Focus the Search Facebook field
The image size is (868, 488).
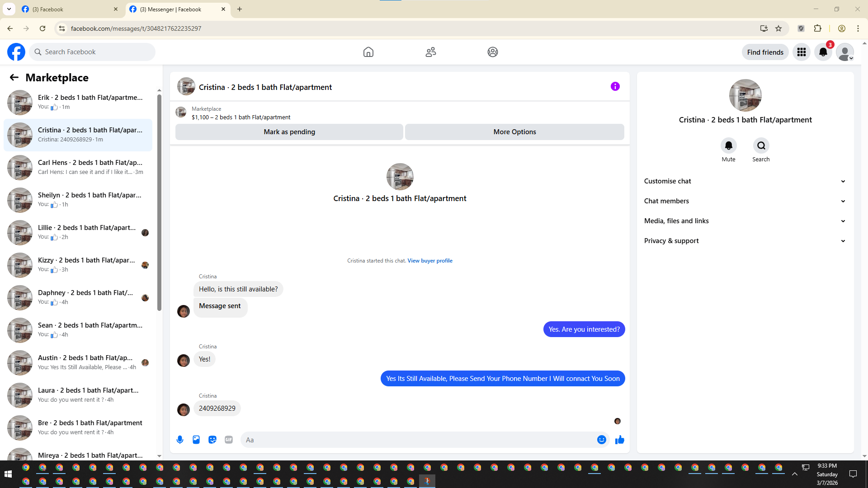coord(93,52)
